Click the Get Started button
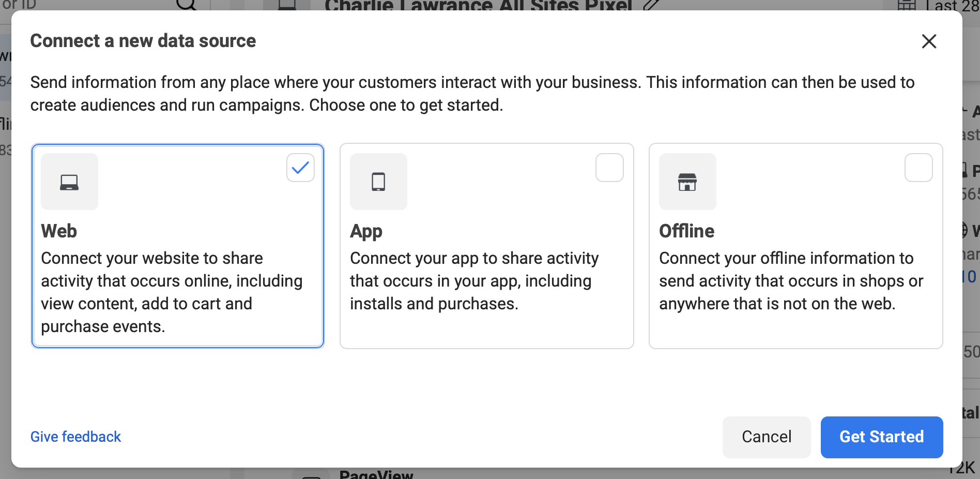This screenshot has height=479, width=980. click(881, 437)
